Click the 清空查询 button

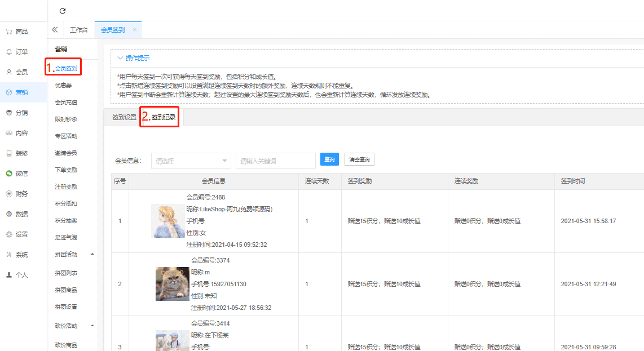tap(359, 159)
